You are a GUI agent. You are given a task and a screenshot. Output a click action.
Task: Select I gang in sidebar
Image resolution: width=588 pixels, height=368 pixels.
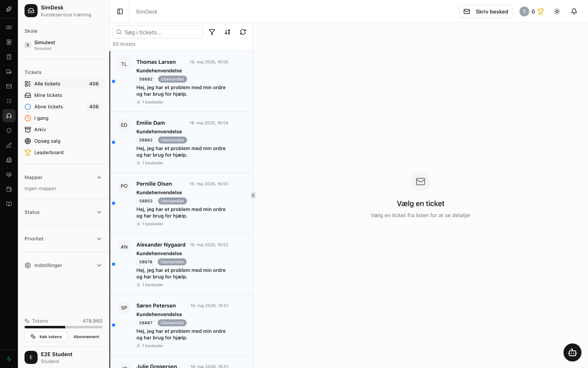[x=63, y=118]
